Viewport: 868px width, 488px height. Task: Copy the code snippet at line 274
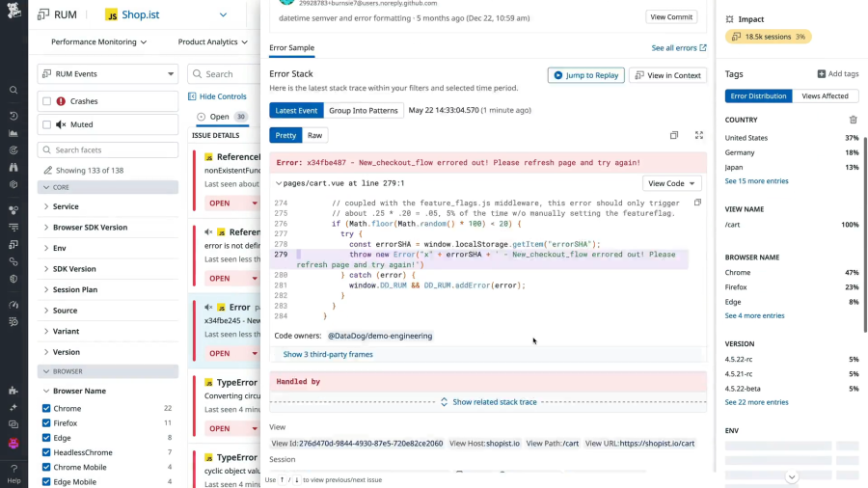click(697, 203)
